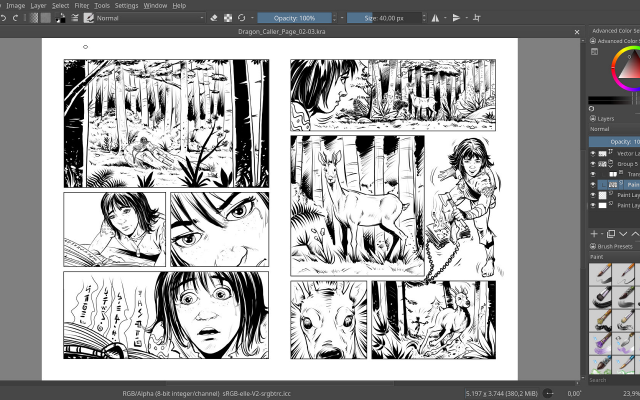Image resolution: width=640 pixels, height=400 pixels.
Task: Open the Filter menu
Action: [82, 5]
